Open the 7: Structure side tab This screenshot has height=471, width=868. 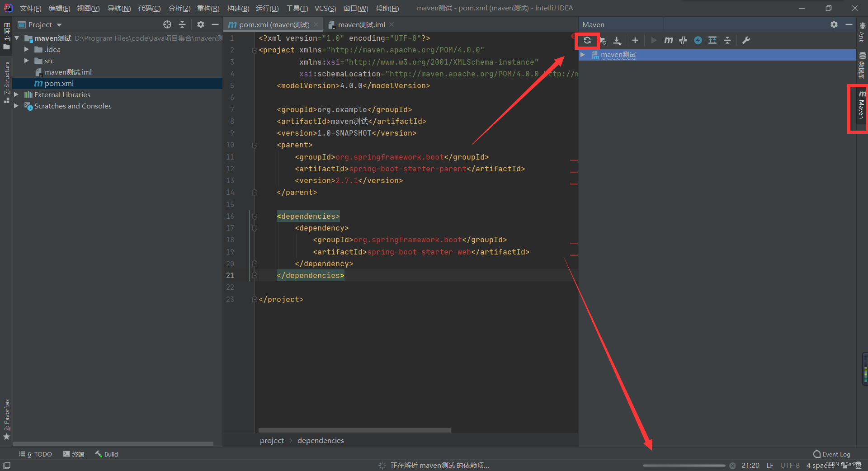point(6,81)
